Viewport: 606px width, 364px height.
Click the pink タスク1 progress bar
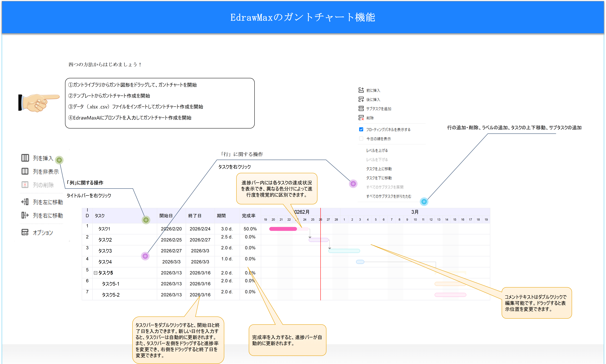[283, 229]
